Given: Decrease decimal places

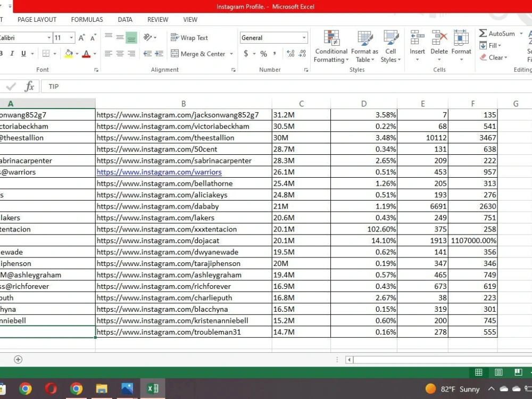Looking at the screenshot, I should pos(302,54).
